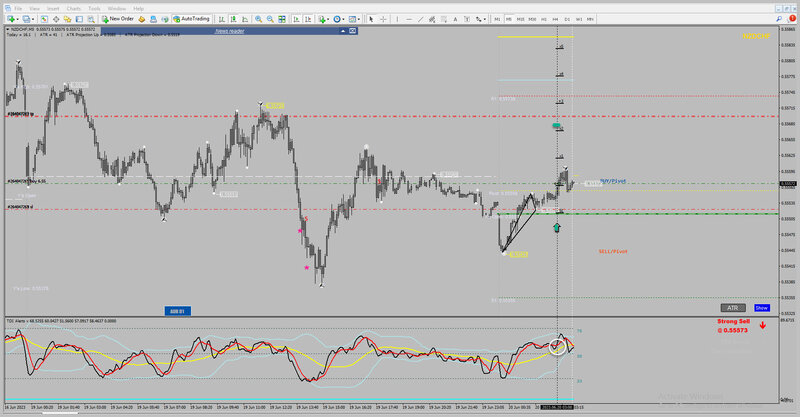Select the text label tool

click(467, 19)
